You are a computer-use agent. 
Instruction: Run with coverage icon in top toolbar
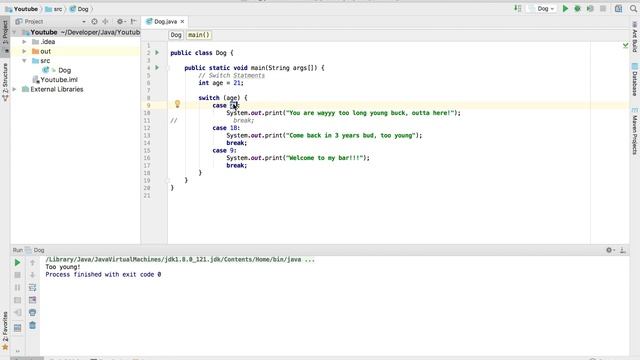(590, 9)
